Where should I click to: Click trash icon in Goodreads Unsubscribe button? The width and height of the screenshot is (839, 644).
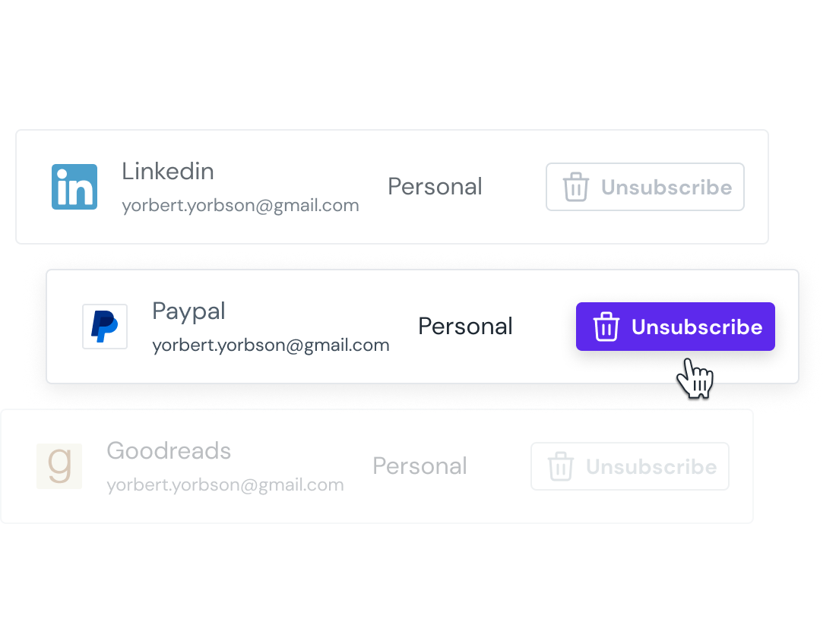pyautogui.click(x=561, y=466)
